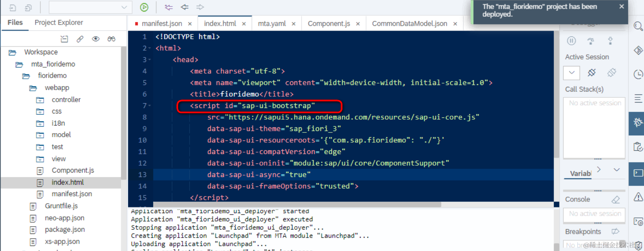This screenshot has width=644, height=251.
Task: Select neo-app.json in file tree
Action: pos(64,218)
